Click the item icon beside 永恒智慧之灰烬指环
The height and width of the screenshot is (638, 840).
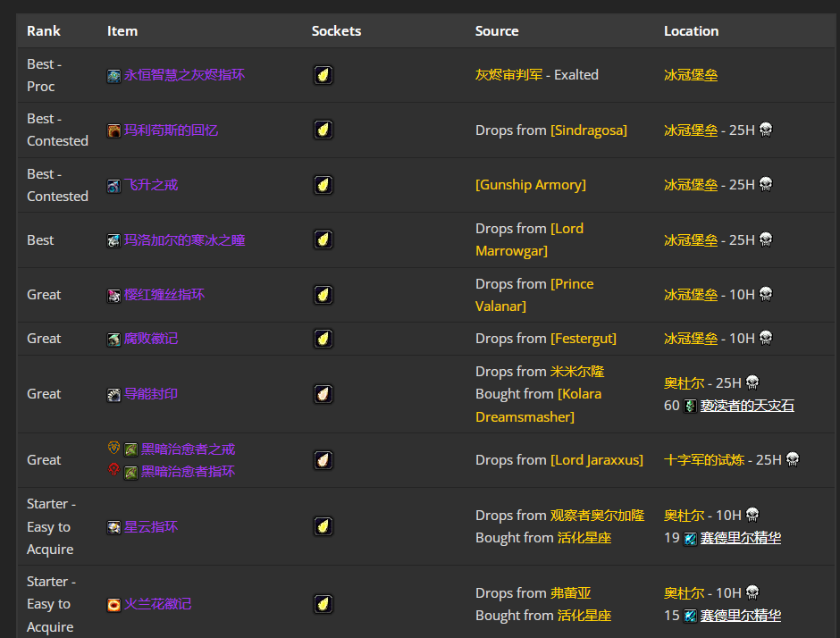coord(113,76)
